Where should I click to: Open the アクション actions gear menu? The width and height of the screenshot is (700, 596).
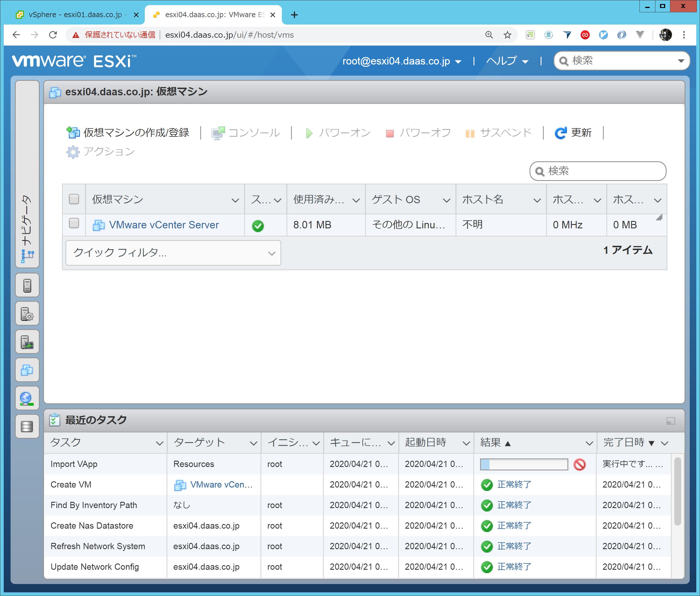(x=100, y=152)
